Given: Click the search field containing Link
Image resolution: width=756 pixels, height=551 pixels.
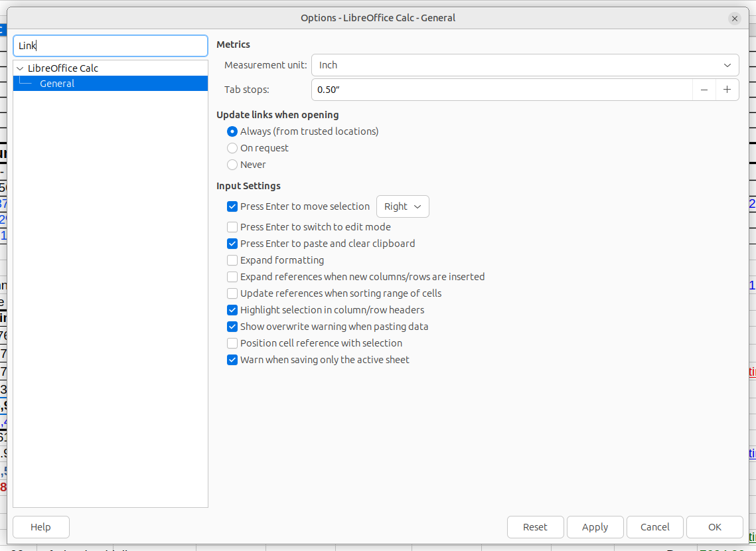Looking at the screenshot, I should point(110,46).
